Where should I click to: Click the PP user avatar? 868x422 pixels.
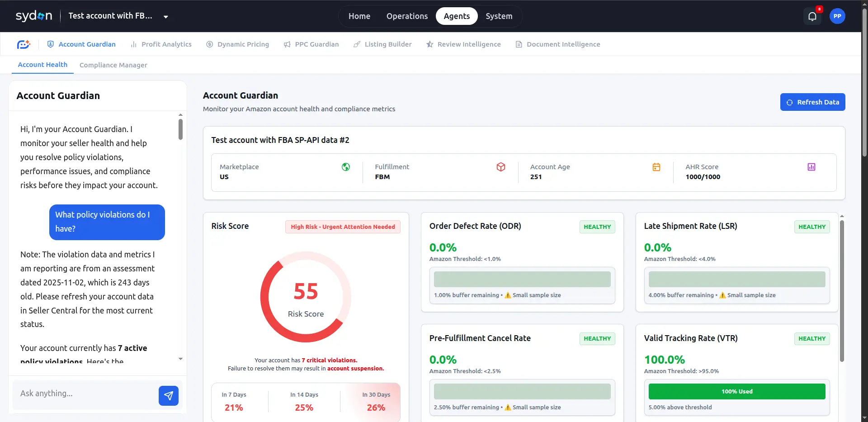[x=837, y=16]
